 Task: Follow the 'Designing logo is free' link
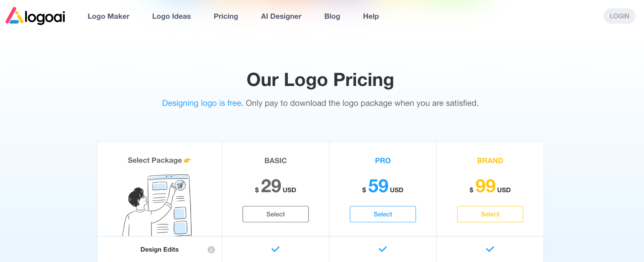[x=202, y=103]
